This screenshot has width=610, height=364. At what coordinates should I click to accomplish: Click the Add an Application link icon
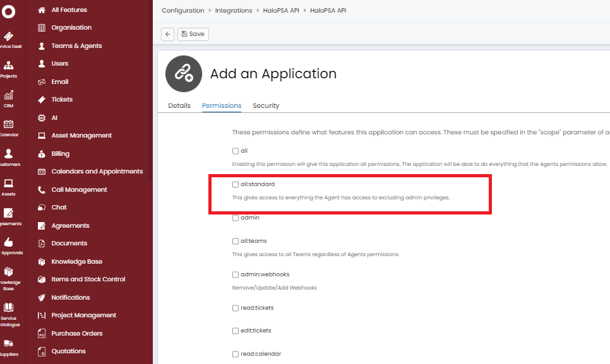pyautogui.click(x=184, y=74)
